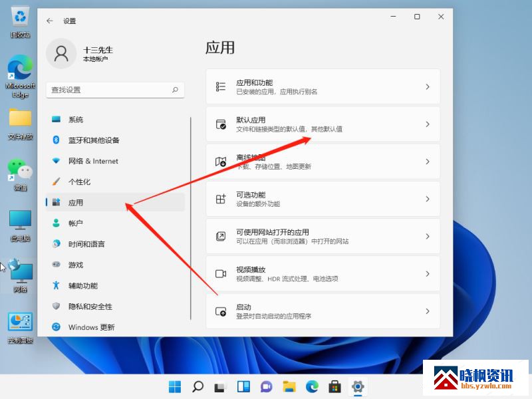Open 启动 settings card
Viewport: 532px width, 399px height.
tap(323, 311)
